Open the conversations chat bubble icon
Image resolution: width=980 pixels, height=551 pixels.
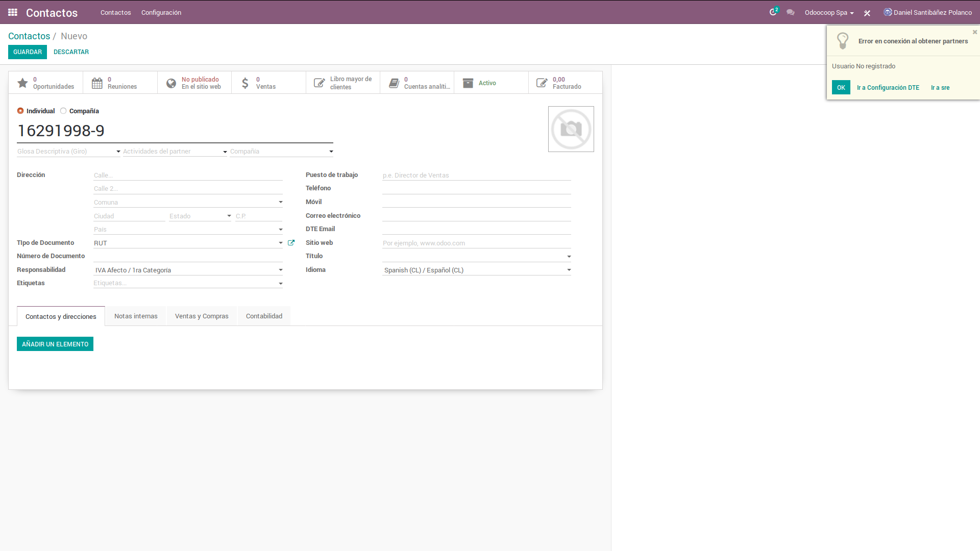pos(791,12)
